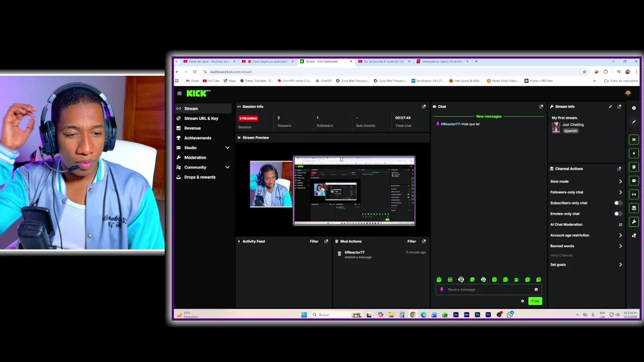Open the ChatGPT bookmark
The width and height of the screenshot is (644, 362).
[x=324, y=81]
